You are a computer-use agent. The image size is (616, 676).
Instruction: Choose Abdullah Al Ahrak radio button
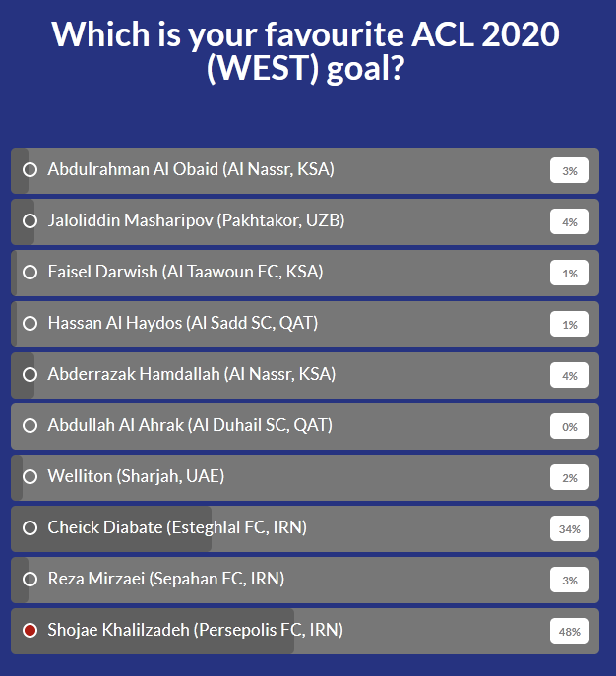pos(30,426)
